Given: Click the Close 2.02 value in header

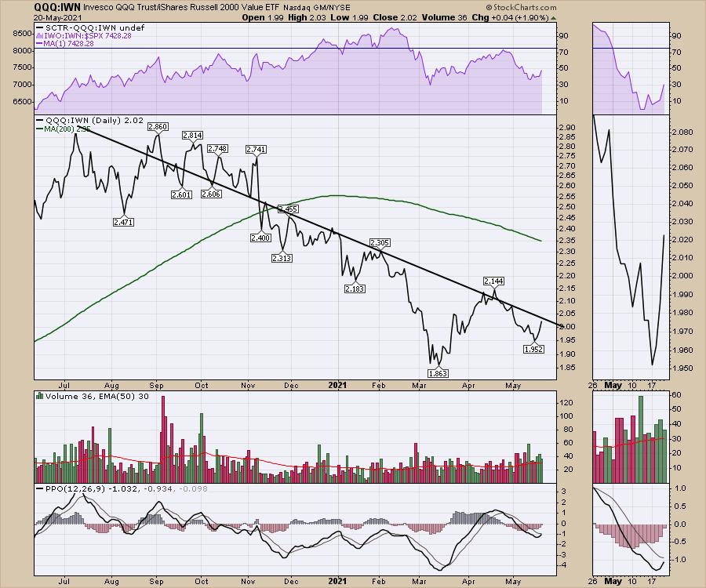Looking at the screenshot, I should click(x=391, y=18).
